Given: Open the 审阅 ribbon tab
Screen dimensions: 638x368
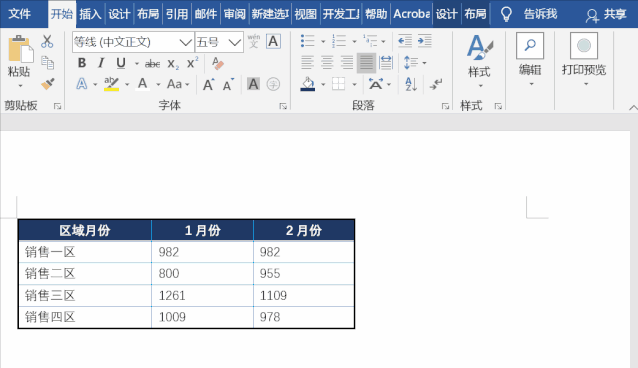Looking at the screenshot, I should [234, 14].
